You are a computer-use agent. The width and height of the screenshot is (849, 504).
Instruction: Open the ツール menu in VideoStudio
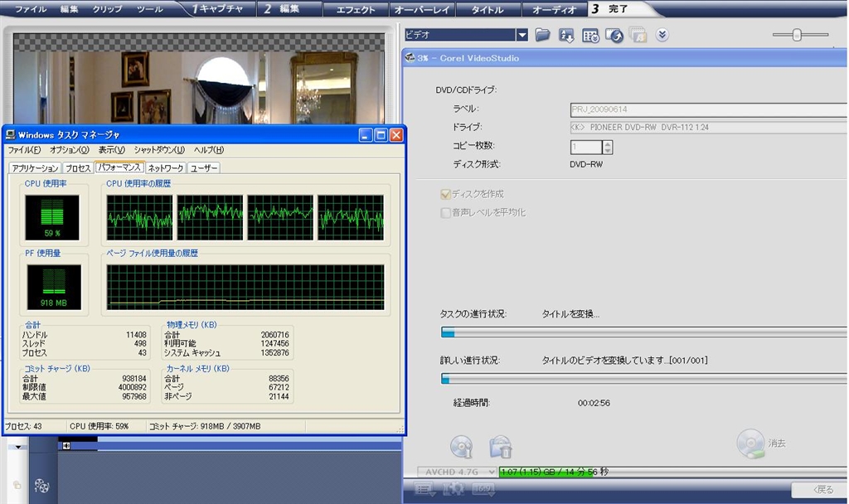coord(149,9)
